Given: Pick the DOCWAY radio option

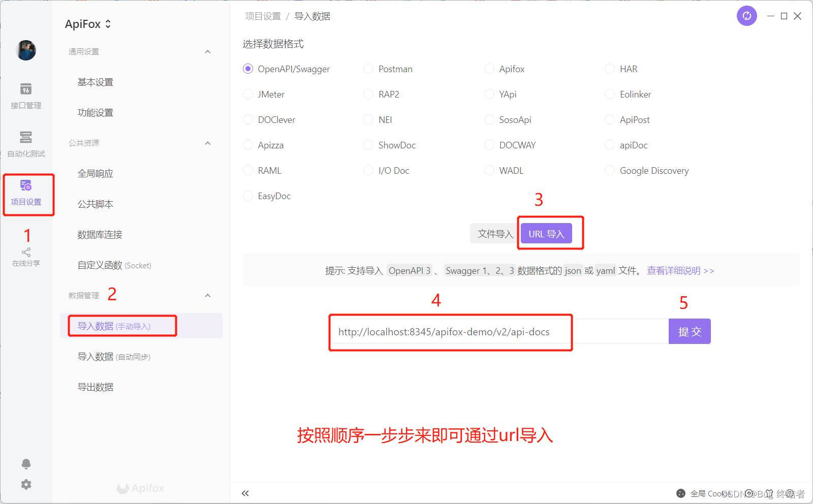Looking at the screenshot, I should (x=489, y=145).
